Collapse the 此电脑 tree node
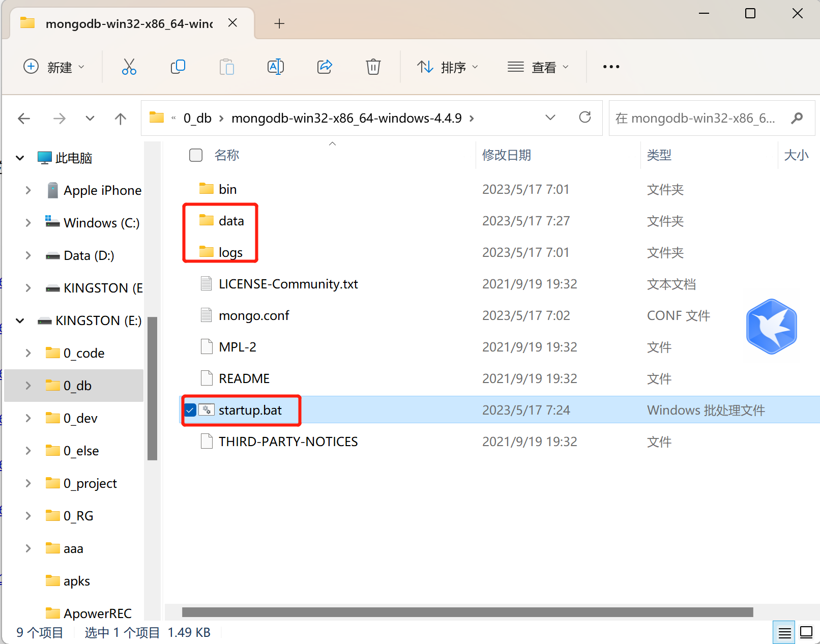Screen dimensions: 820x644 click(20, 158)
